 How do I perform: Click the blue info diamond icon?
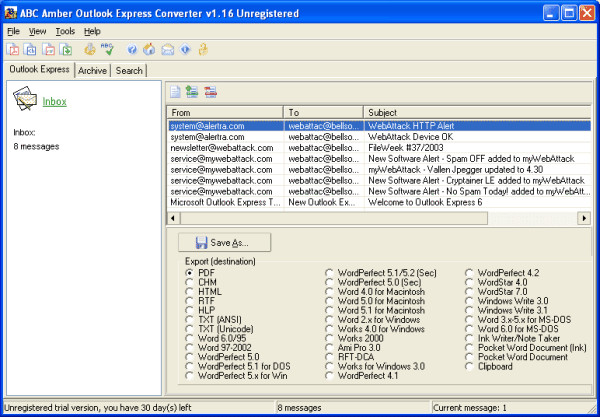coord(185,49)
